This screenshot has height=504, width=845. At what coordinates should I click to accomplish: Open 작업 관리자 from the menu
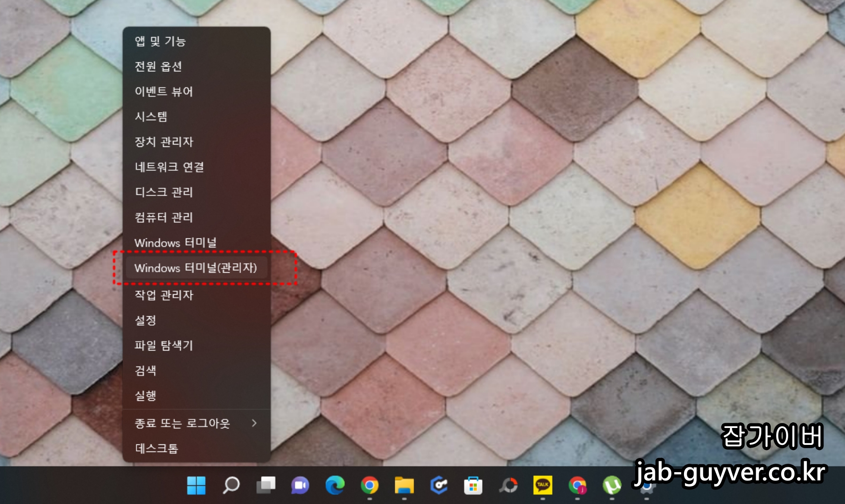(196, 295)
